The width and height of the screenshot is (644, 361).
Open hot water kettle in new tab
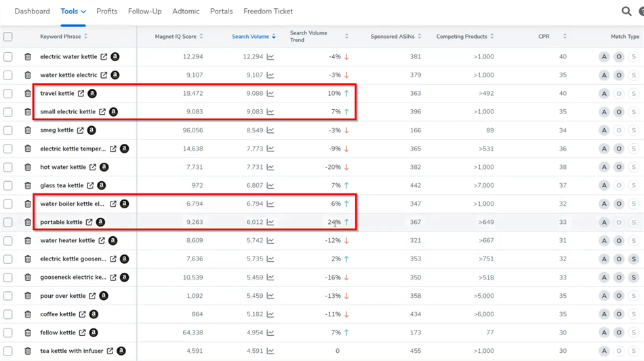(93, 167)
